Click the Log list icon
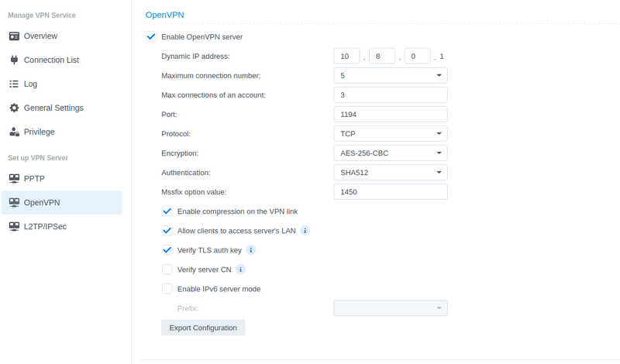This screenshot has width=620, height=364. point(14,84)
